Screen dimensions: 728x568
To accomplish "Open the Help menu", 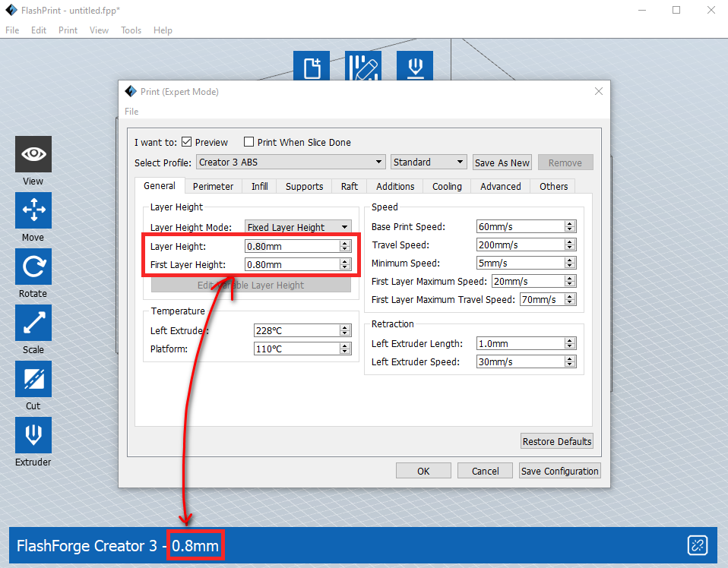I will (x=163, y=30).
